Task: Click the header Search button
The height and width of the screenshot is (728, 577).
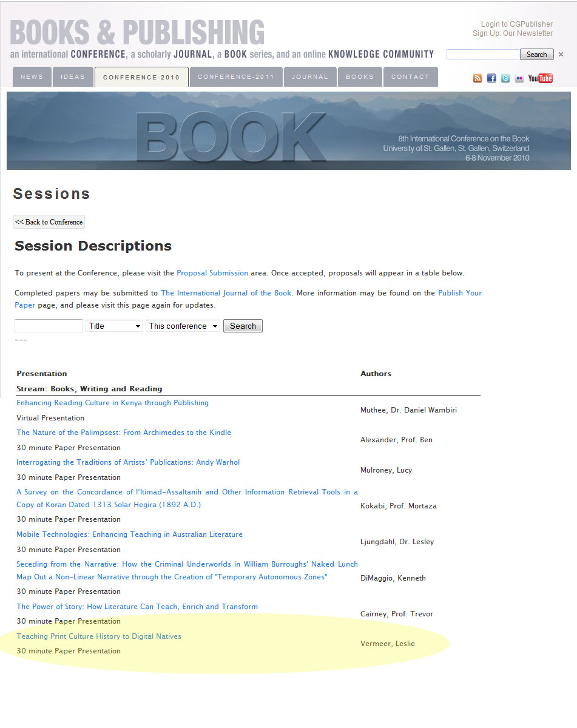Action: (x=536, y=55)
